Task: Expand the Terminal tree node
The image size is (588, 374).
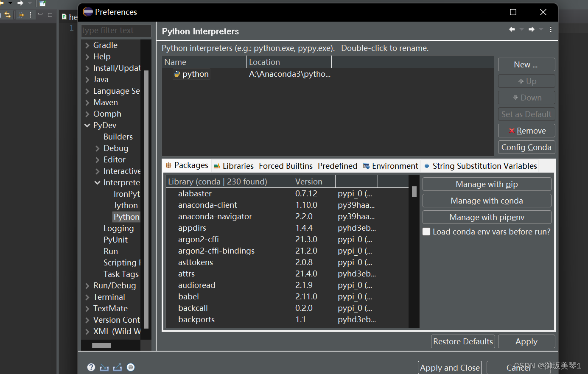Action: coord(87,297)
